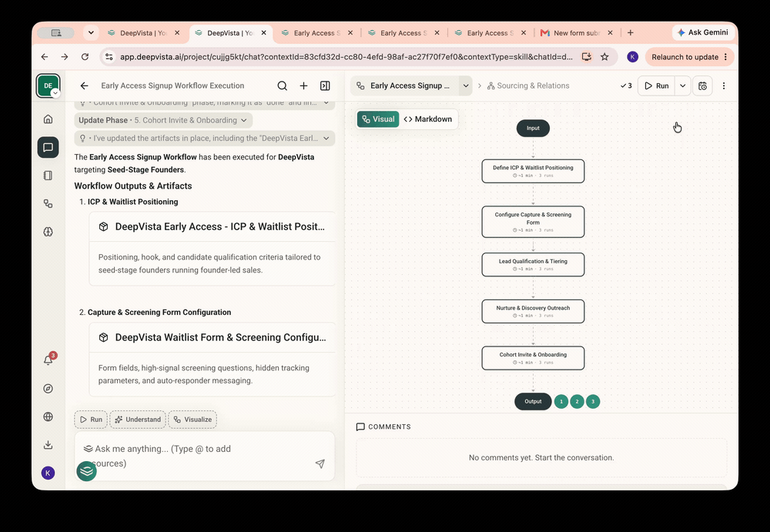Select Cohort Invite & Onboarding node
This screenshot has height=532, width=770.
point(533,358)
